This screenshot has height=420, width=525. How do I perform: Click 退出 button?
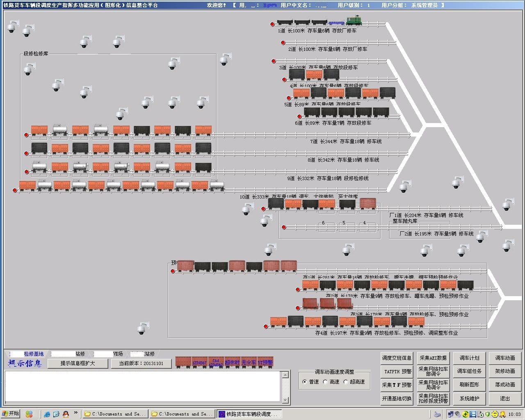click(505, 398)
